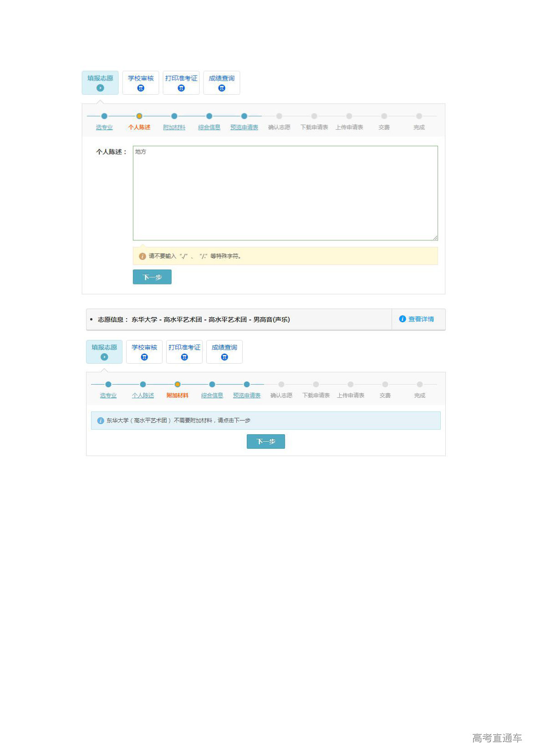Click the 个人陈述 text area

point(285,193)
